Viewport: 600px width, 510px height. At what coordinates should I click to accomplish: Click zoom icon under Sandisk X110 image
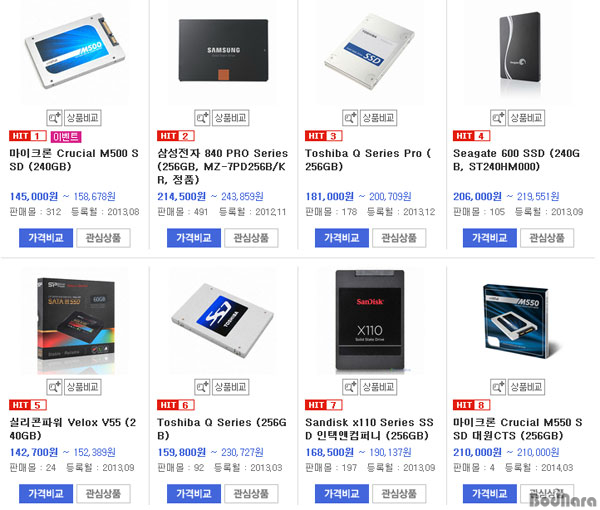(350, 387)
